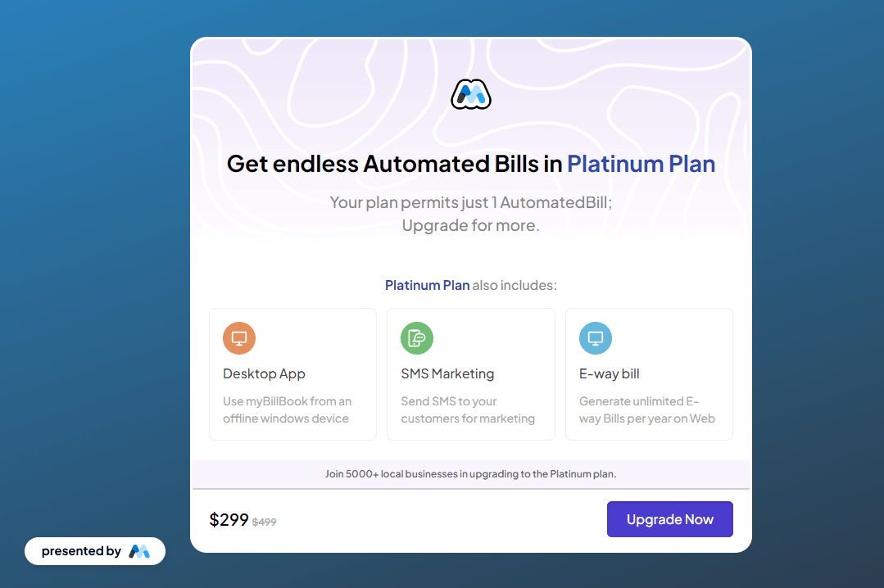Click the 'Get endless Automated Bills' heading

coord(395,164)
